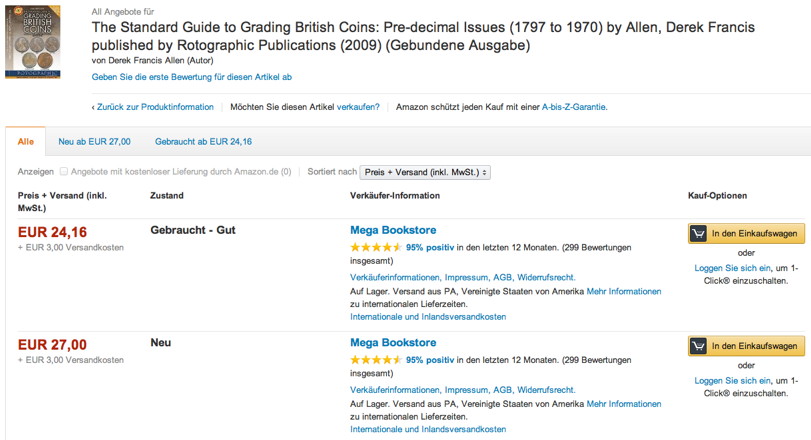Screen dimensions: 811x440
Task: Toggle free Amazon.de delivery offers checkbox
Action: (x=64, y=172)
